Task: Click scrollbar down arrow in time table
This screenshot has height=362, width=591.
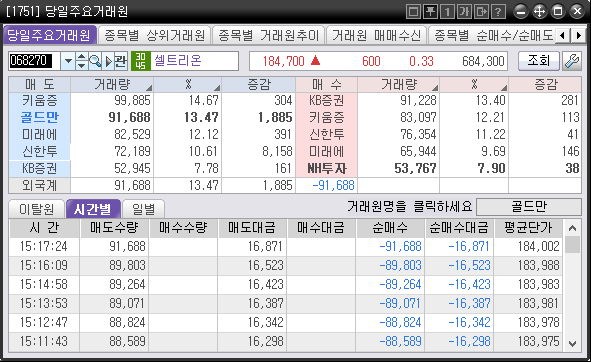Action: pyautogui.click(x=572, y=344)
